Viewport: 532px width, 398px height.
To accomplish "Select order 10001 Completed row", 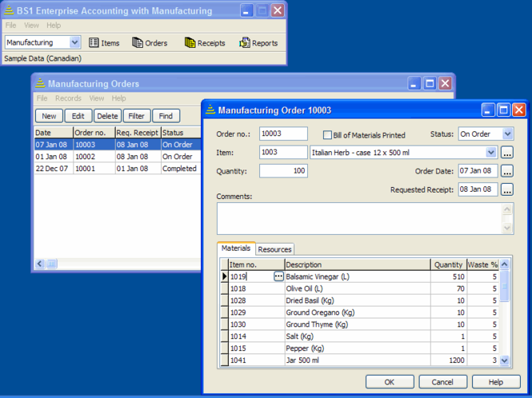I will coord(118,169).
